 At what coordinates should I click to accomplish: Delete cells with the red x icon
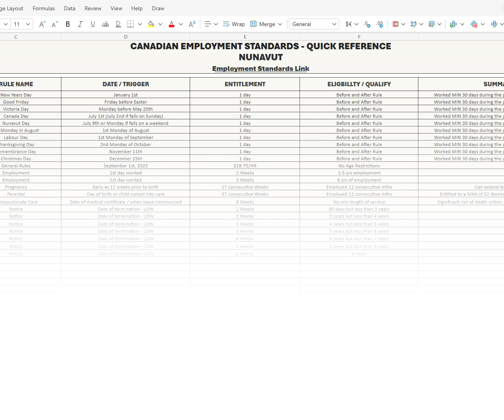click(x=474, y=24)
